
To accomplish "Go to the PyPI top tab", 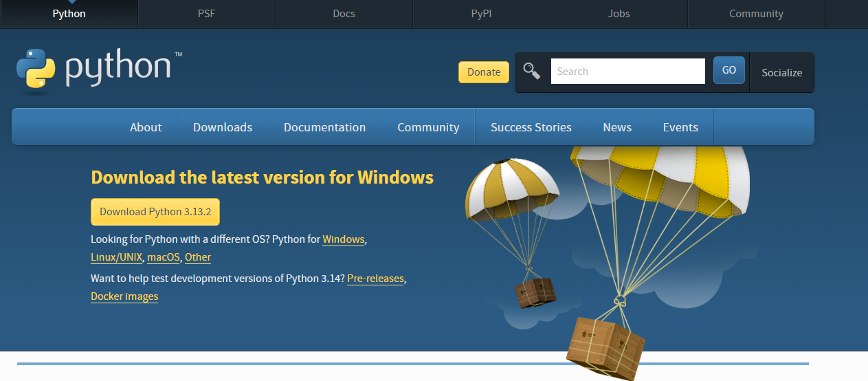I will (481, 14).
